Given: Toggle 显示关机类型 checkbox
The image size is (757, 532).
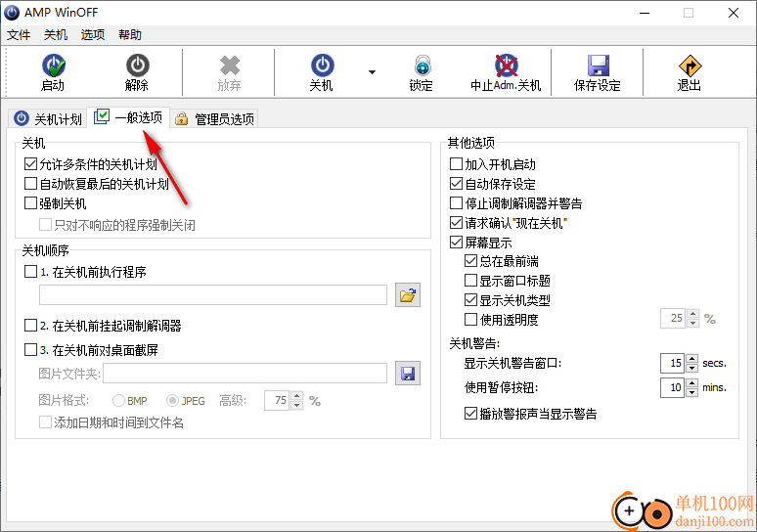Looking at the screenshot, I should (470, 300).
